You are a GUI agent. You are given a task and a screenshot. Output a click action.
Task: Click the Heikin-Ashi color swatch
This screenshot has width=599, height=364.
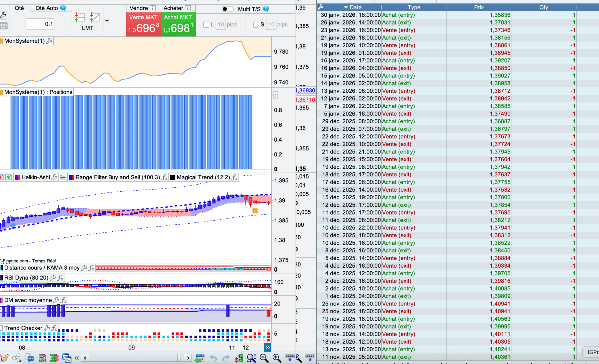point(17,177)
